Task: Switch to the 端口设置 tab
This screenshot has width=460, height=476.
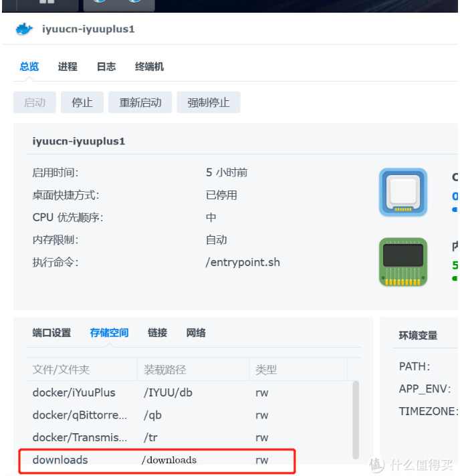Action: pos(51,333)
